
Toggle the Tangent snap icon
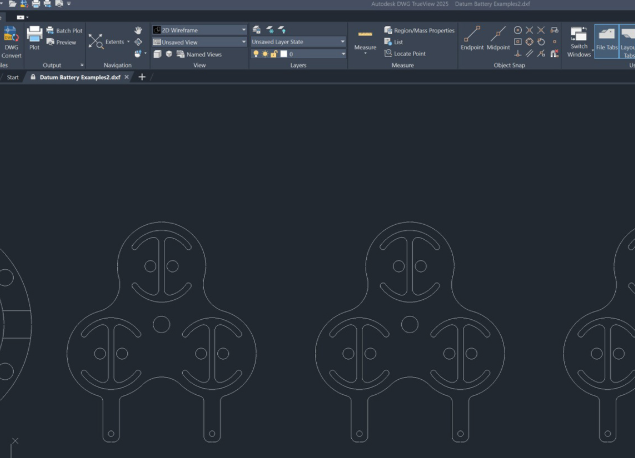click(x=541, y=42)
